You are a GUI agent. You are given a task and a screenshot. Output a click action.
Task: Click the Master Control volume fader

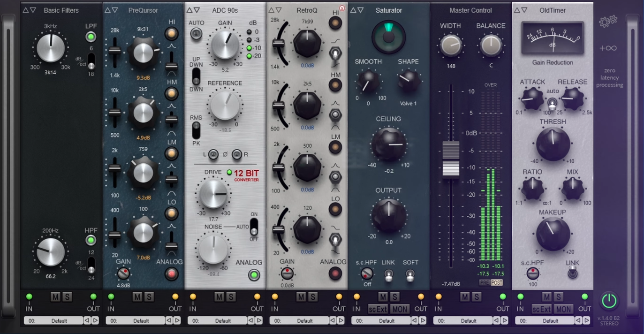coord(451,159)
